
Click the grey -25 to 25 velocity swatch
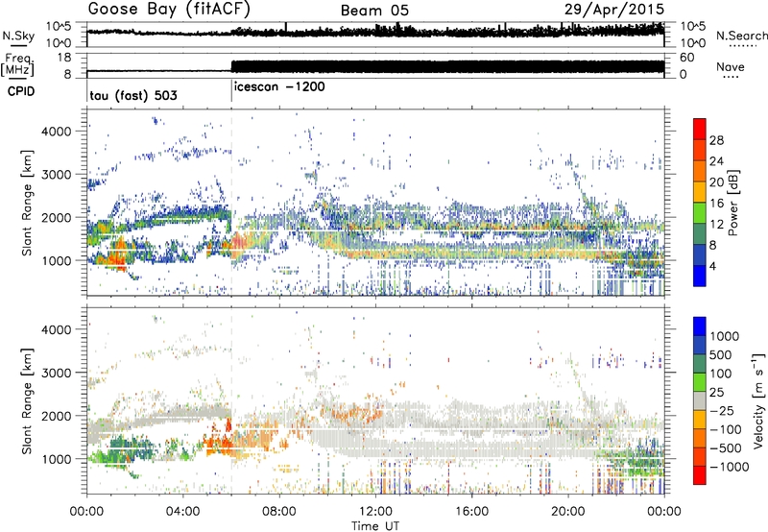pos(700,401)
